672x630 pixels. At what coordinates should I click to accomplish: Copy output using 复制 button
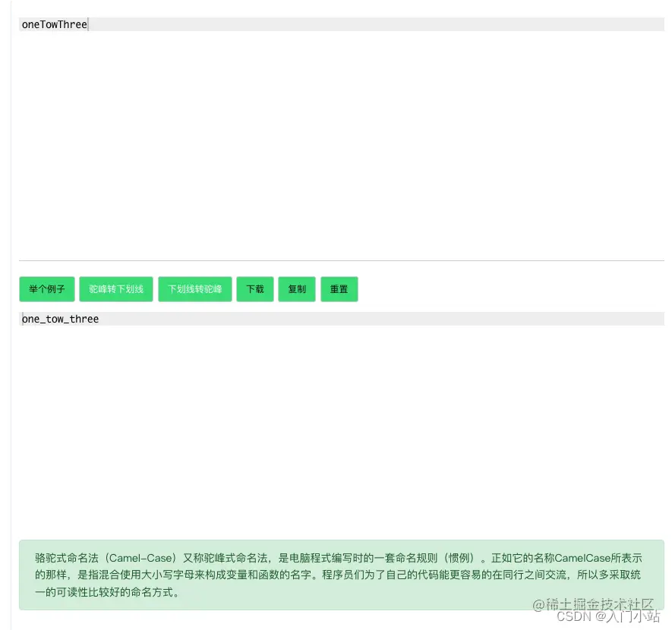point(297,289)
